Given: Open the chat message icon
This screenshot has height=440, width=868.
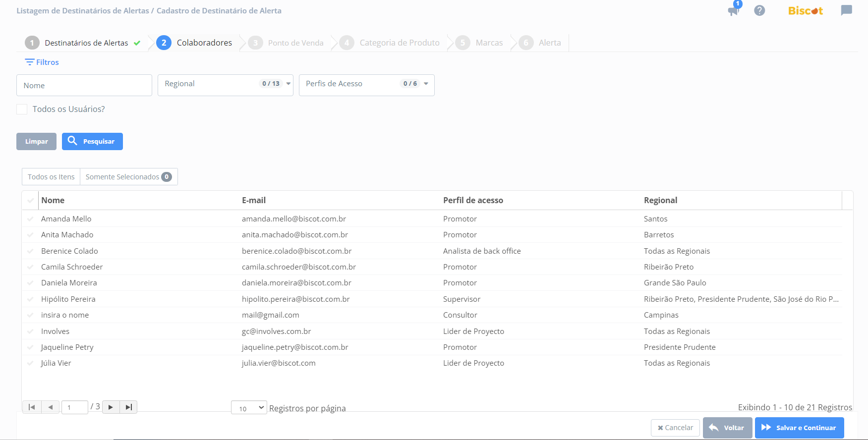Looking at the screenshot, I should pyautogui.click(x=846, y=10).
